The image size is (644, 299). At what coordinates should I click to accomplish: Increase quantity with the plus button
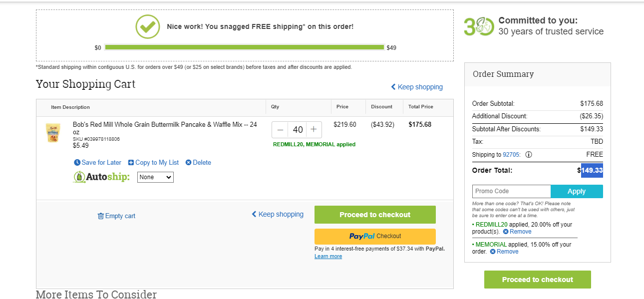314,130
